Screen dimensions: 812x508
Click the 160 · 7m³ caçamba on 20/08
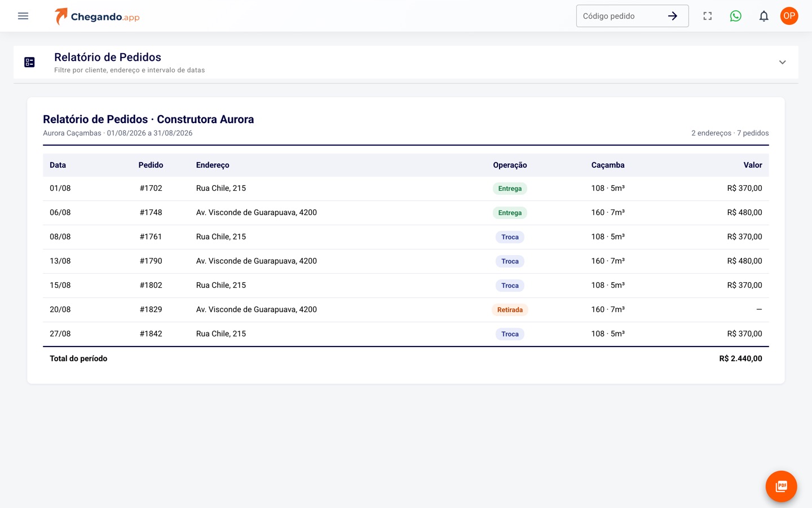(x=608, y=309)
